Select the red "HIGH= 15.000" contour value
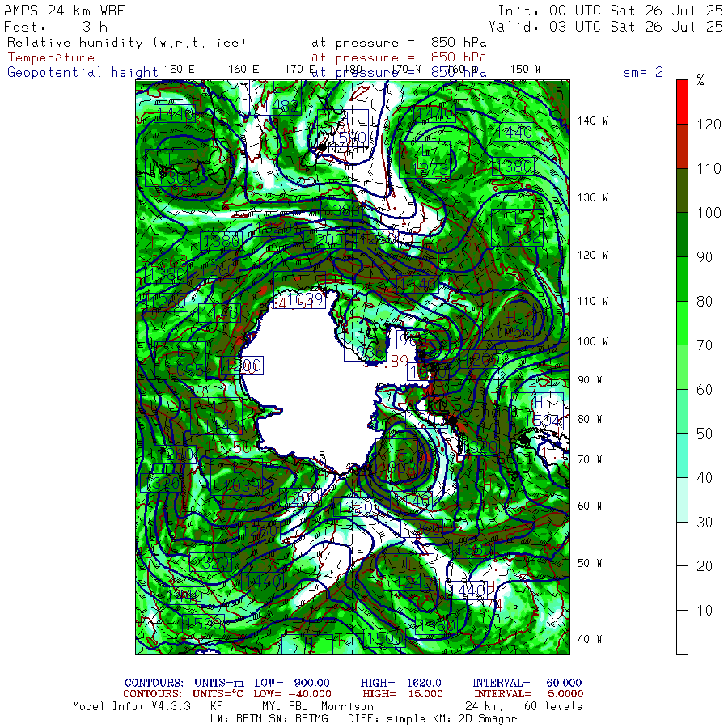 point(403,694)
